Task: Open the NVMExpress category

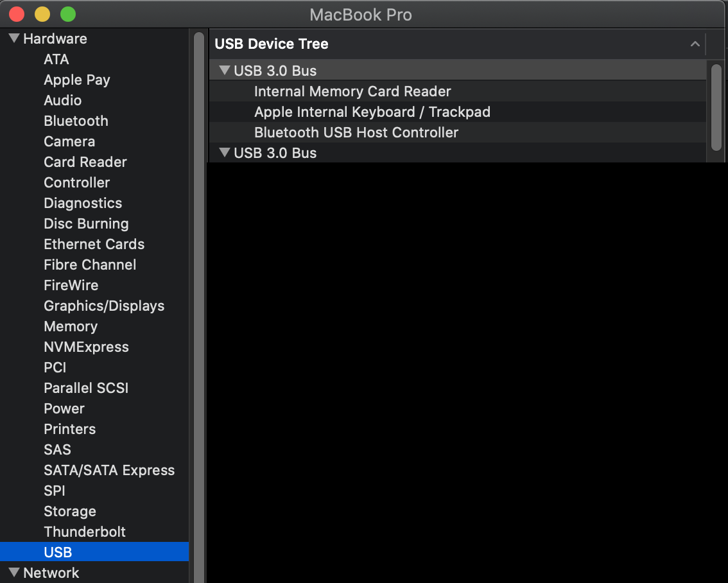Action: point(86,347)
